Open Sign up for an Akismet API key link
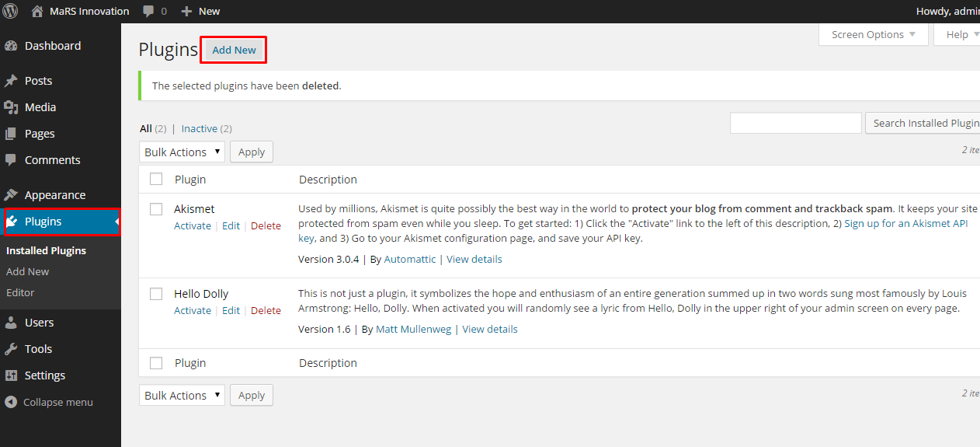This screenshot has height=447, width=980. (x=906, y=223)
